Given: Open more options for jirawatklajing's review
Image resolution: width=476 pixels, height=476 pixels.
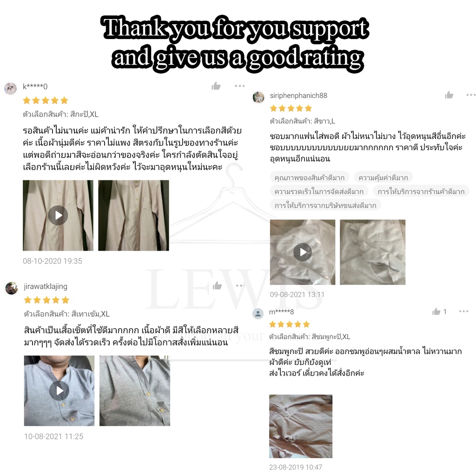Looking at the screenshot, I should pyautogui.click(x=240, y=285).
